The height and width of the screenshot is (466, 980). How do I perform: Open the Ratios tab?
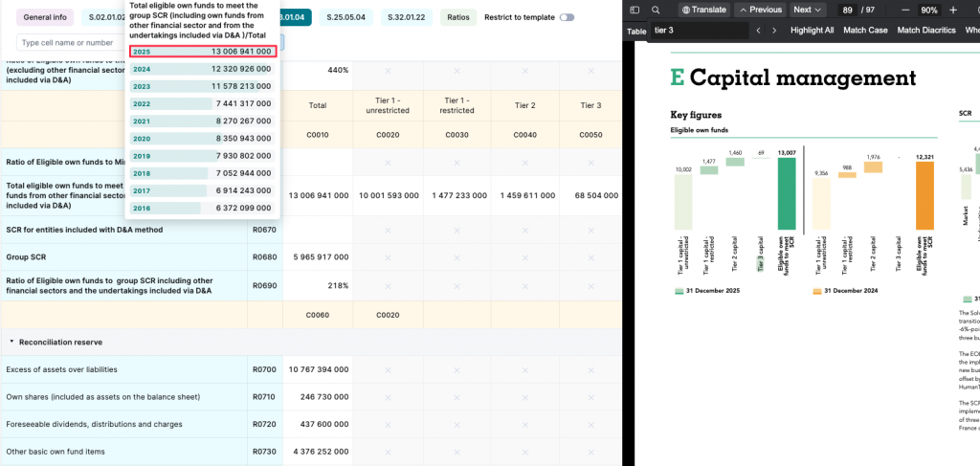(x=457, y=17)
